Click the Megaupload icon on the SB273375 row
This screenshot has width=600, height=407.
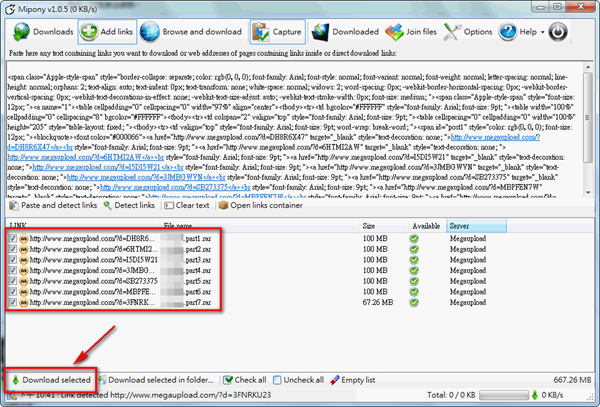click(x=23, y=281)
